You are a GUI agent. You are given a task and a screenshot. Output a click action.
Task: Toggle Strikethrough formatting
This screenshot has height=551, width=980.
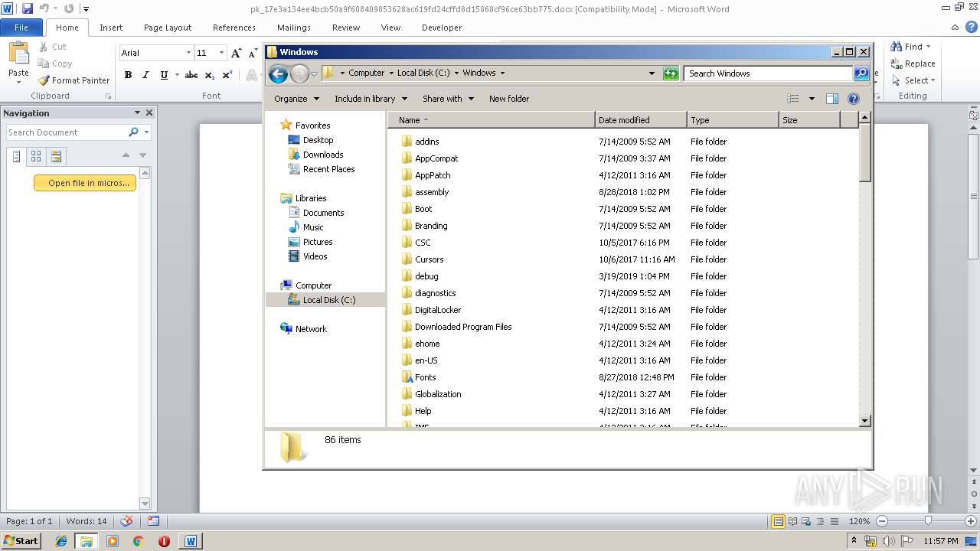point(191,75)
